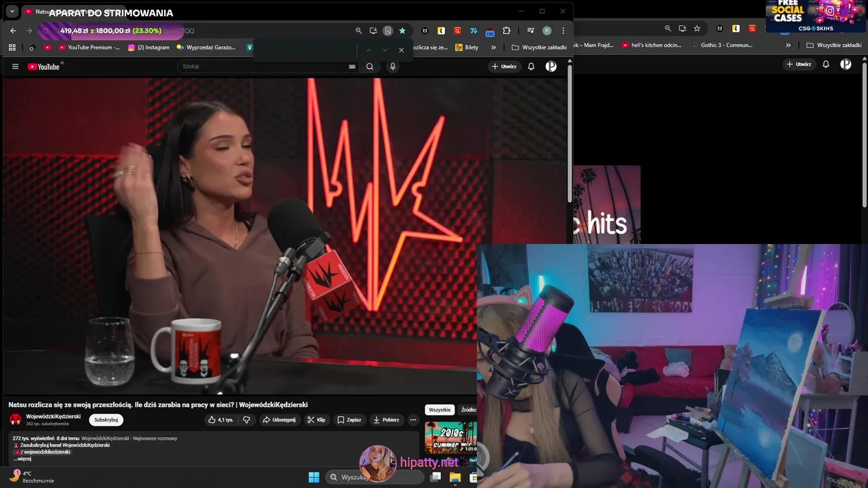The height and width of the screenshot is (488, 868).
Task: Open the Chrome three-dot menu
Action: (563, 30)
